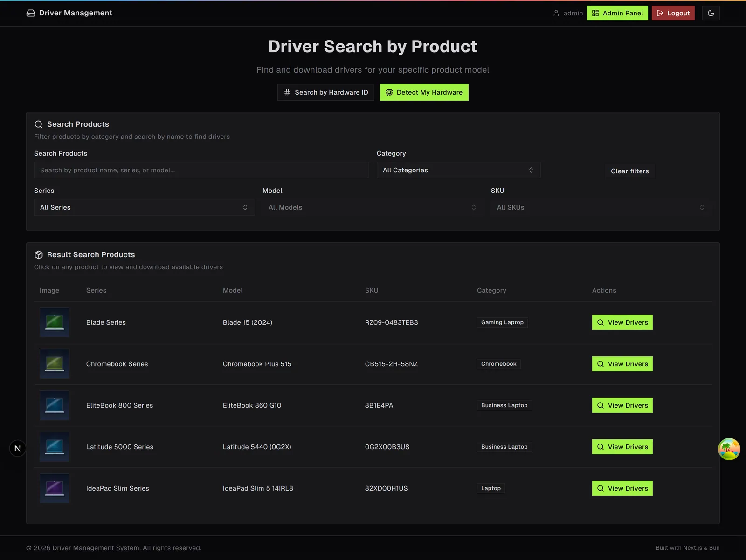The width and height of the screenshot is (746, 560).
Task: Click the box icon beside Result Search Products
Action: (39, 255)
